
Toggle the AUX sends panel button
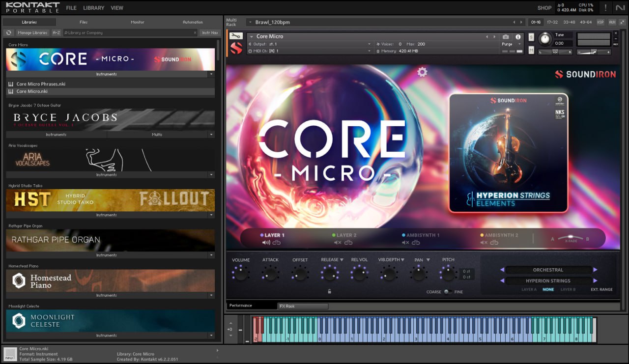click(x=612, y=22)
